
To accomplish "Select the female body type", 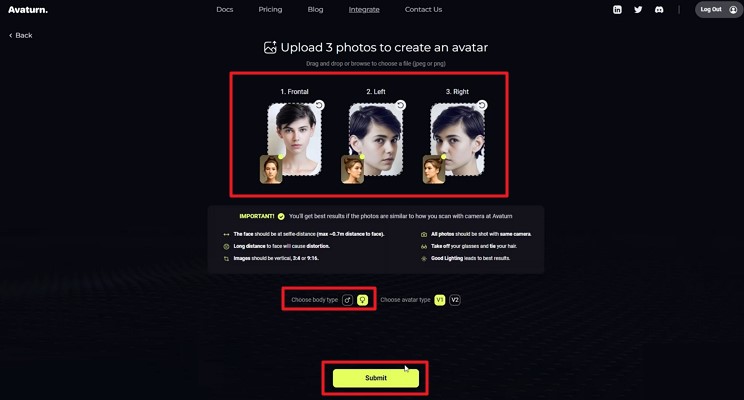I will 363,300.
